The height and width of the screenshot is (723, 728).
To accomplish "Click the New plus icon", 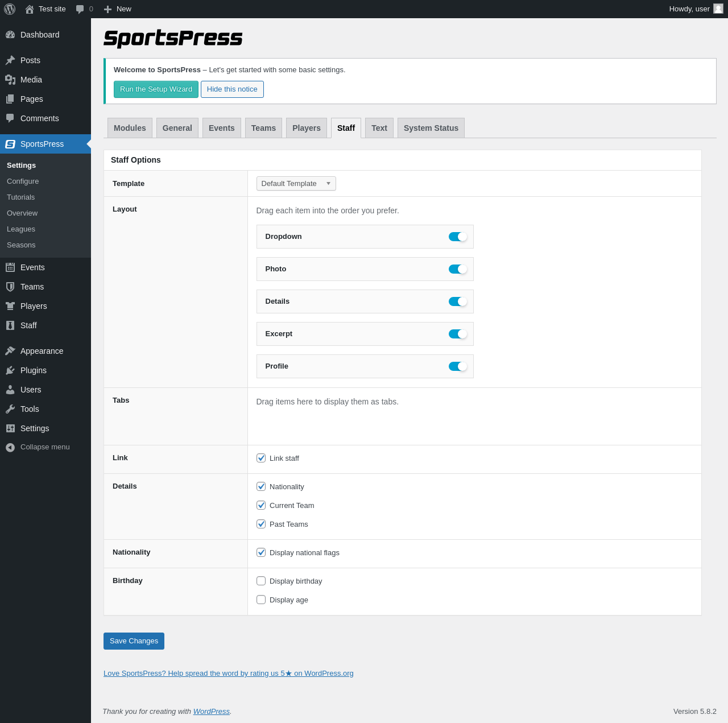I will (107, 9).
